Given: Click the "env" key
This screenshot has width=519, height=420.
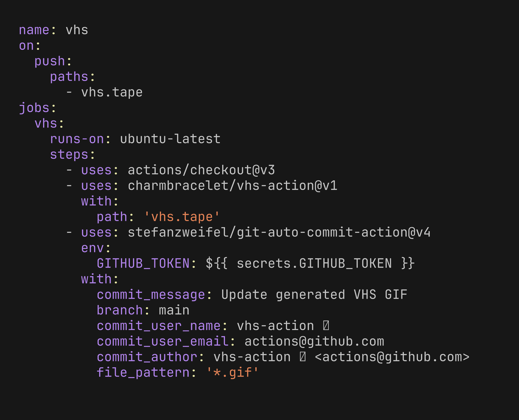Looking at the screenshot, I should click(x=93, y=248).
